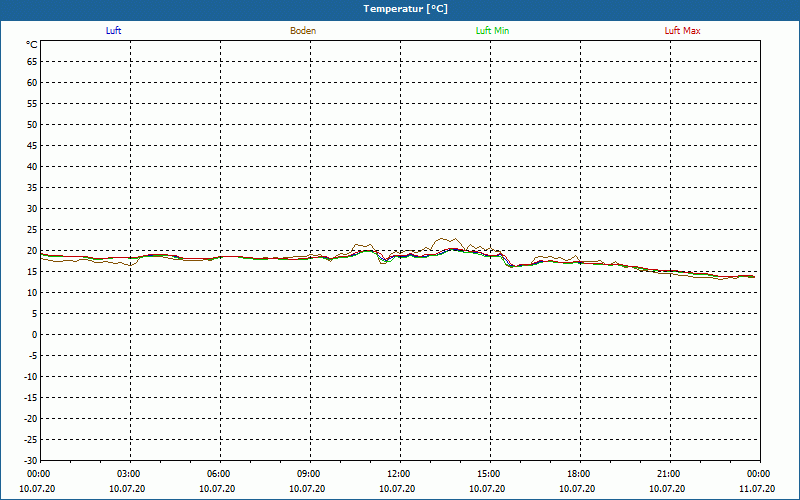The height and width of the screenshot is (500, 800).
Task: Click the Boden legend label
Action: pyautogui.click(x=303, y=31)
